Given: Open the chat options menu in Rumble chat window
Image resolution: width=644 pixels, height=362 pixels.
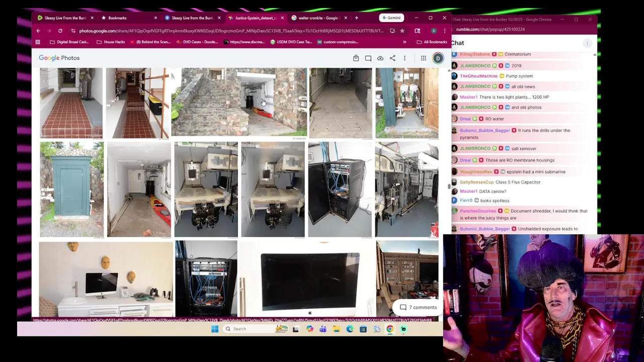Looking at the screenshot, I should point(587,43).
